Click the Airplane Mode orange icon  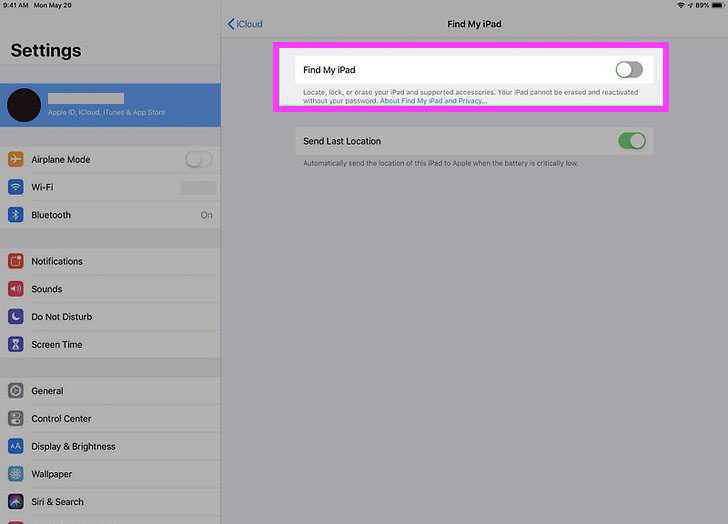[16, 159]
